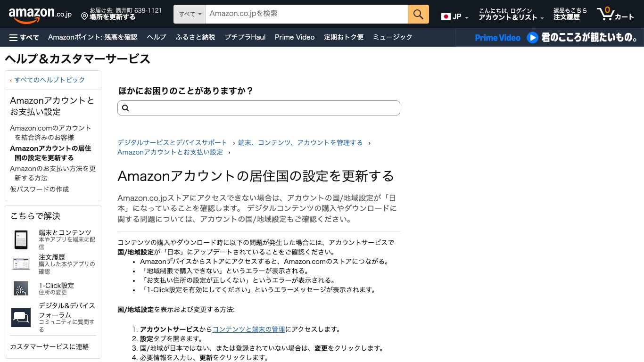Click the 端末とコンテンツ Kindle device icon
This screenshot has height=362, width=644.
[x=21, y=240]
